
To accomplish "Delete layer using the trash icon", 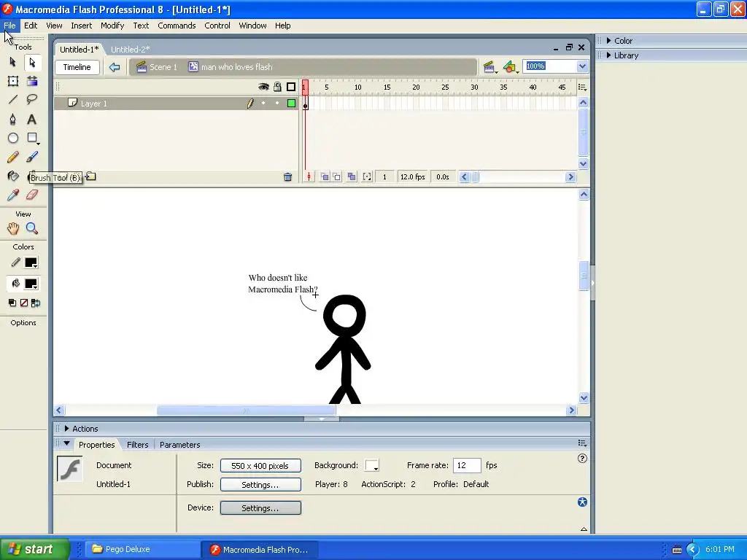I will coord(287,177).
